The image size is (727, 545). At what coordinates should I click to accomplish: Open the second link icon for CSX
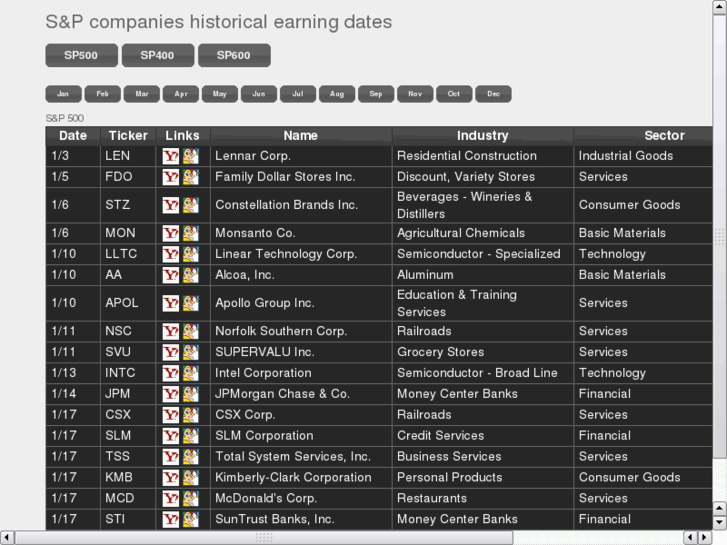click(191, 415)
